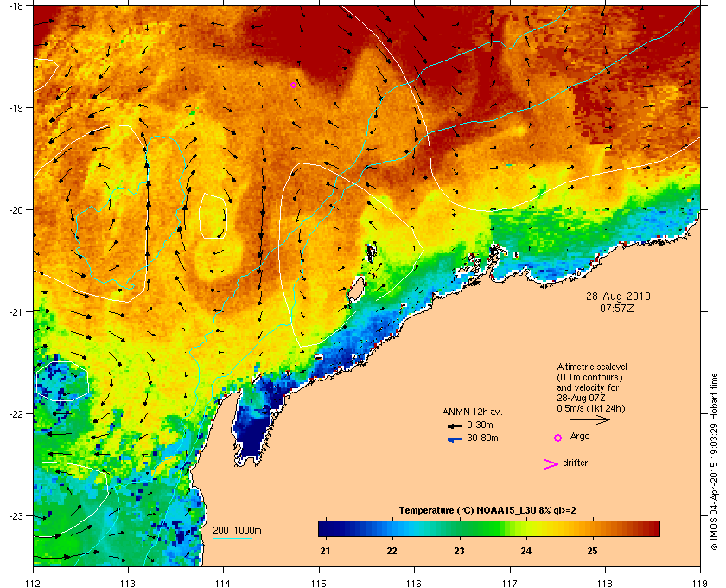The image size is (726, 588).
Task: Click the magenta Argo circle in the legend
Action: click(x=558, y=438)
